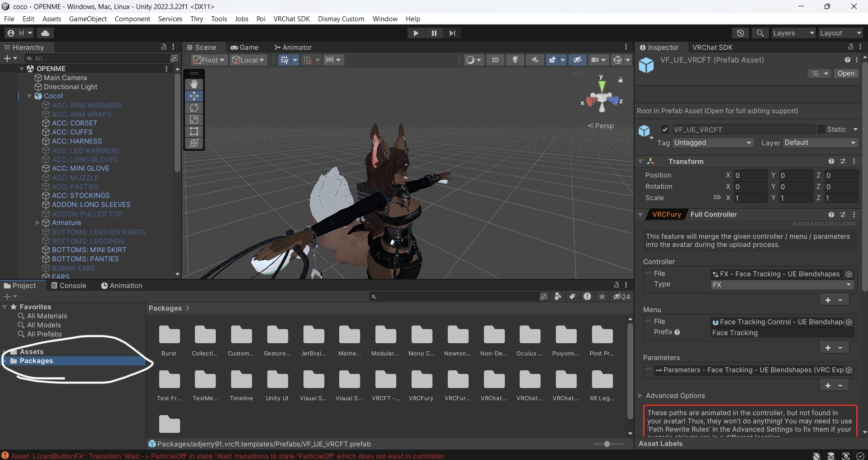Click the plus button under Controller
The height and width of the screenshot is (460, 868).
pyautogui.click(x=828, y=300)
